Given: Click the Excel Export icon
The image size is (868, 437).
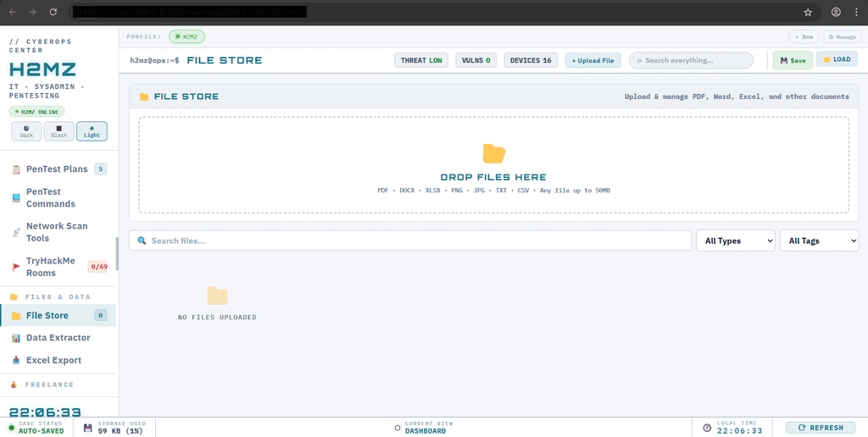Looking at the screenshot, I should coord(16,360).
